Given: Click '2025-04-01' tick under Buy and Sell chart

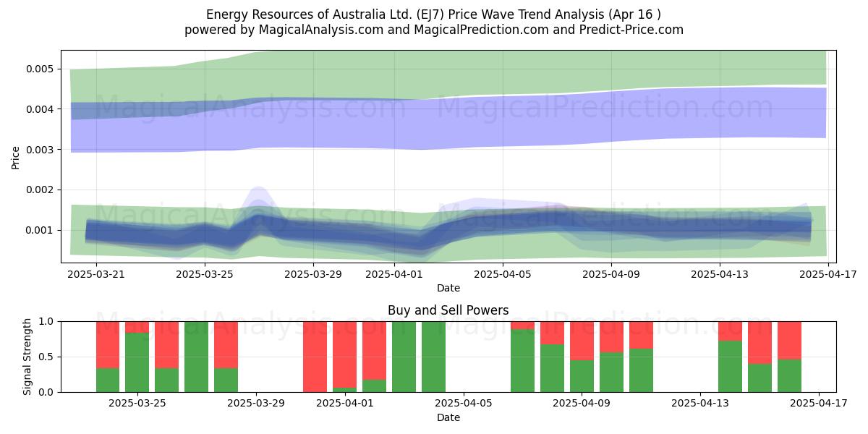Looking at the screenshot, I should point(345,404).
